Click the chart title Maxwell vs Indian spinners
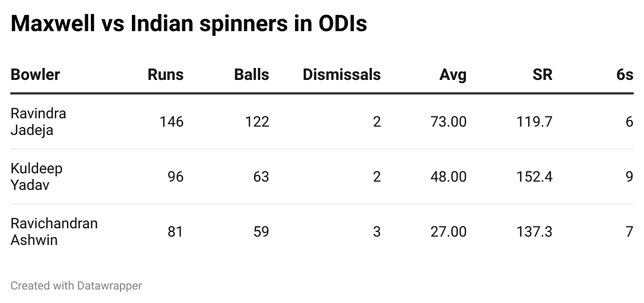The height and width of the screenshot is (303, 644). click(x=189, y=24)
